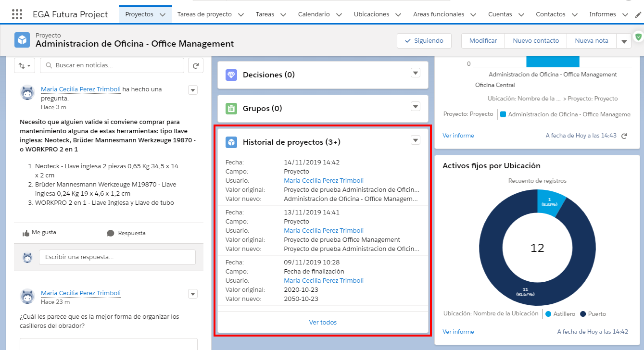Image resolution: width=644 pixels, height=350 pixels.
Task: Switch to the Cuentas tab
Action: [x=500, y=14]
